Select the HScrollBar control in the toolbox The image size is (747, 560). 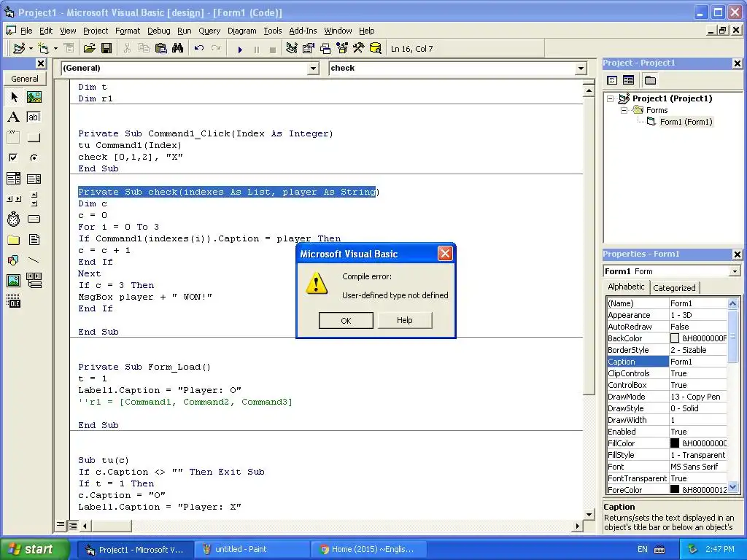pos(14,199)
